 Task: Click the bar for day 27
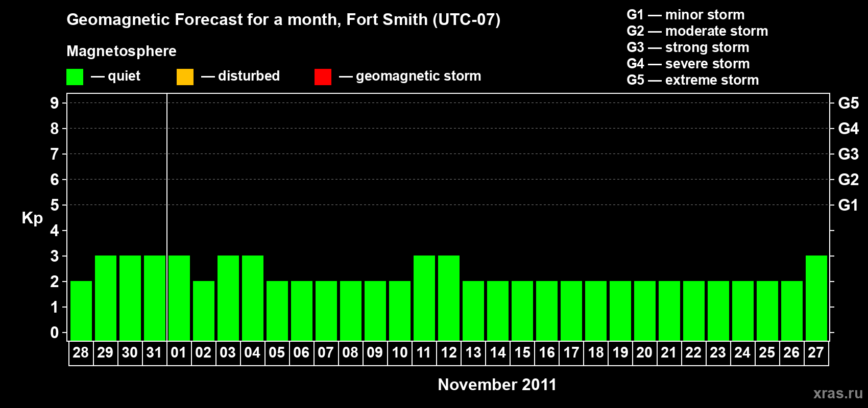816,298
